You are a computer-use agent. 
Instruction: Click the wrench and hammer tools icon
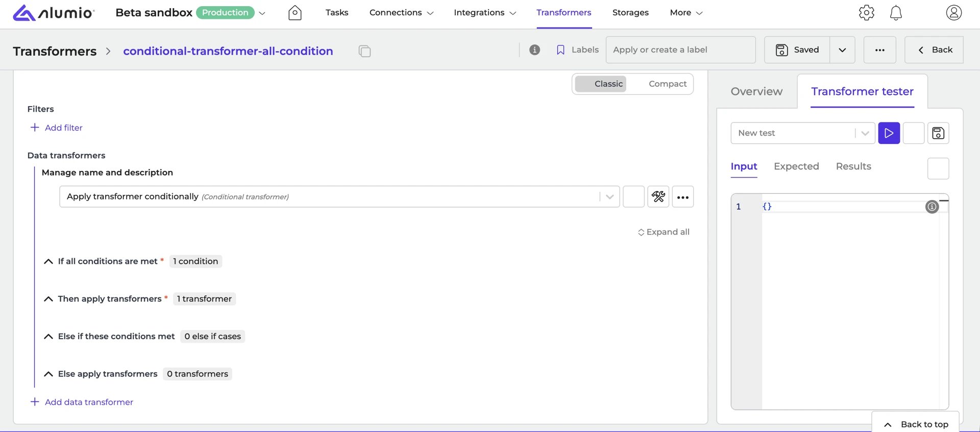[x=658, y=196]
